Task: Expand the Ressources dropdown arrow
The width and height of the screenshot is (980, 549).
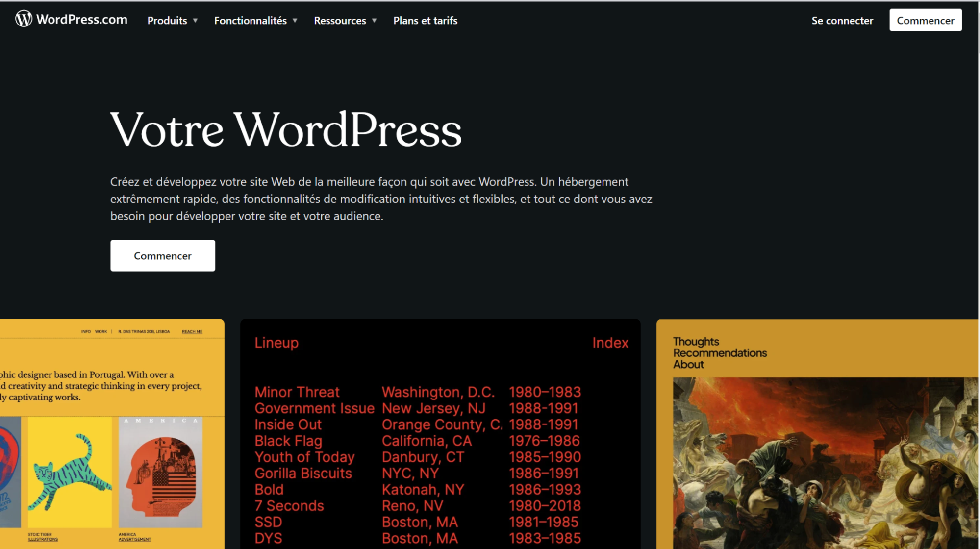Action: point(374,21)
